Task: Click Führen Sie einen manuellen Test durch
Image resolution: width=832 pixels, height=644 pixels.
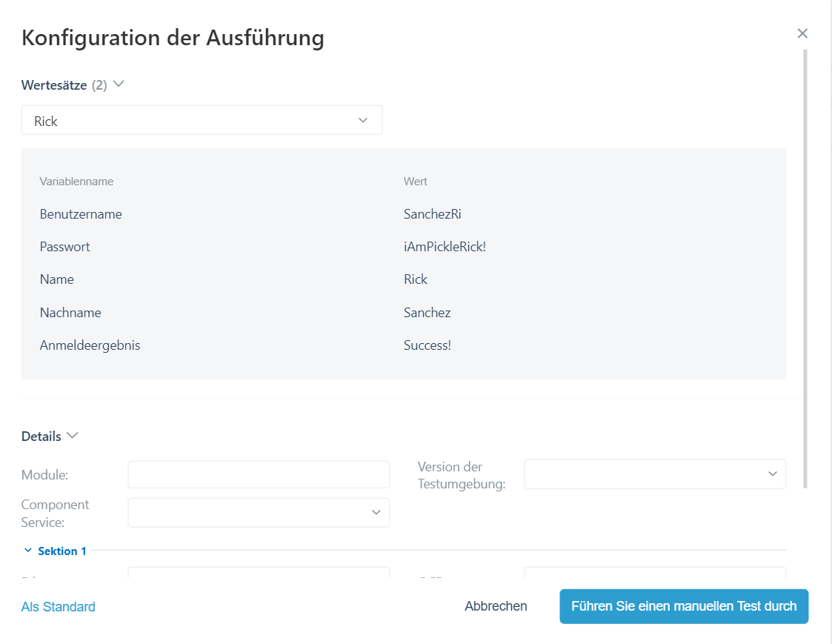Action: click(683, 606)
